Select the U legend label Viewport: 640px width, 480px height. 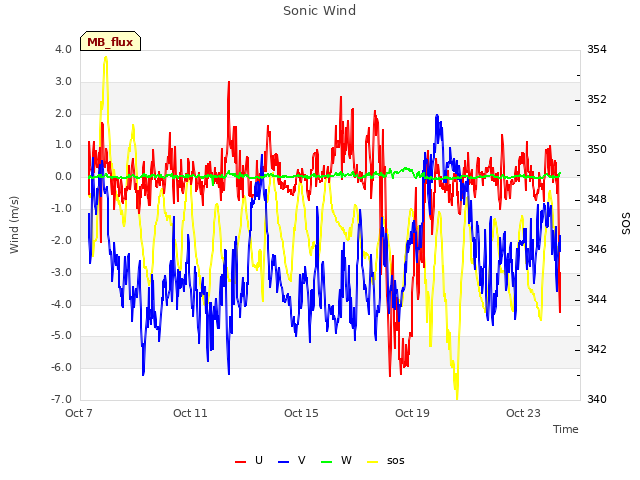pyautogui.click(x=259, y=460)
